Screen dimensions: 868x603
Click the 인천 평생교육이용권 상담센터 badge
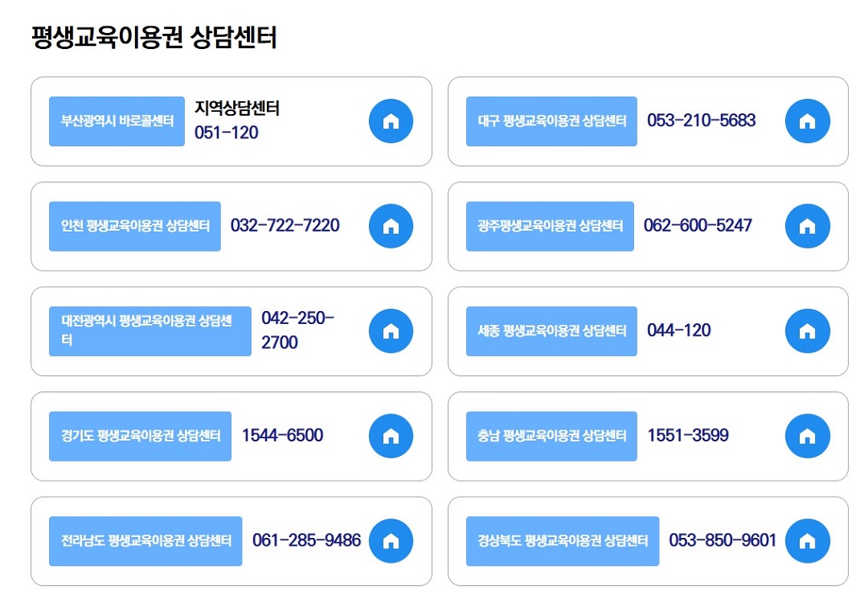coord(134,226)
